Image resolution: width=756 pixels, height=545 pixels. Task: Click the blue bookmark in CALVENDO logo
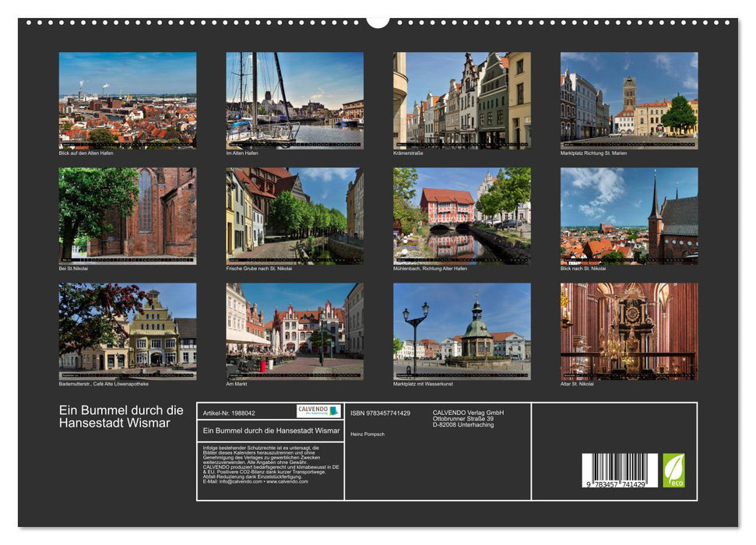[x=333, y=411]
